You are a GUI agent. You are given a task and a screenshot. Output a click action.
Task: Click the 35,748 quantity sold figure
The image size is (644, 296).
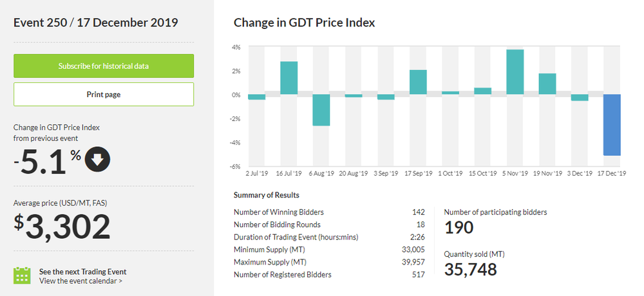pyautogui.click(x=471, y=270)
